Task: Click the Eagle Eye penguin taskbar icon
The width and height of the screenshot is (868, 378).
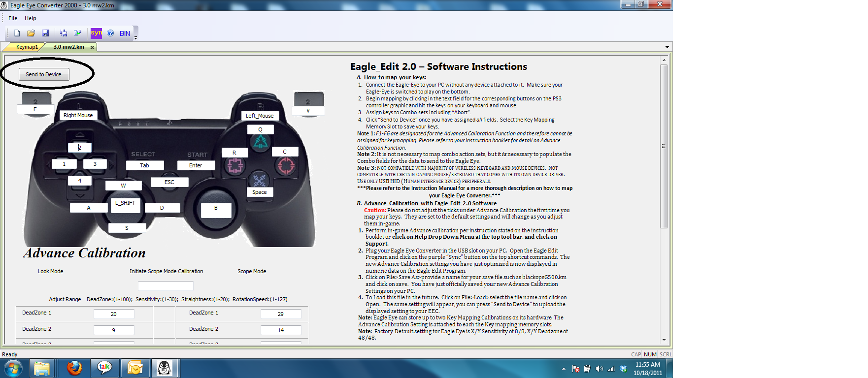Action: pyautogui.click(x=165, y=368)
